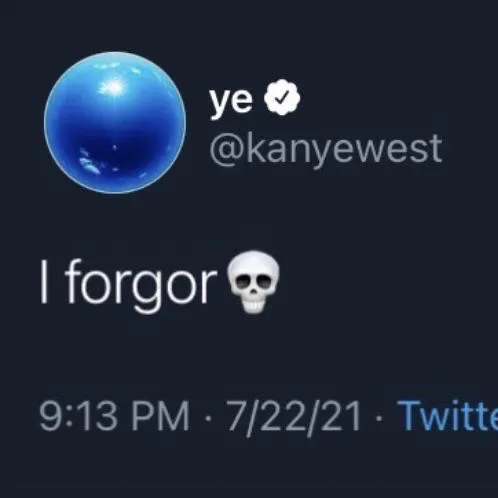This screenshot has width=498, height=498.
Task: Open the blue Twitter source link
Action: pyautogui.click(x=448, y=417)
